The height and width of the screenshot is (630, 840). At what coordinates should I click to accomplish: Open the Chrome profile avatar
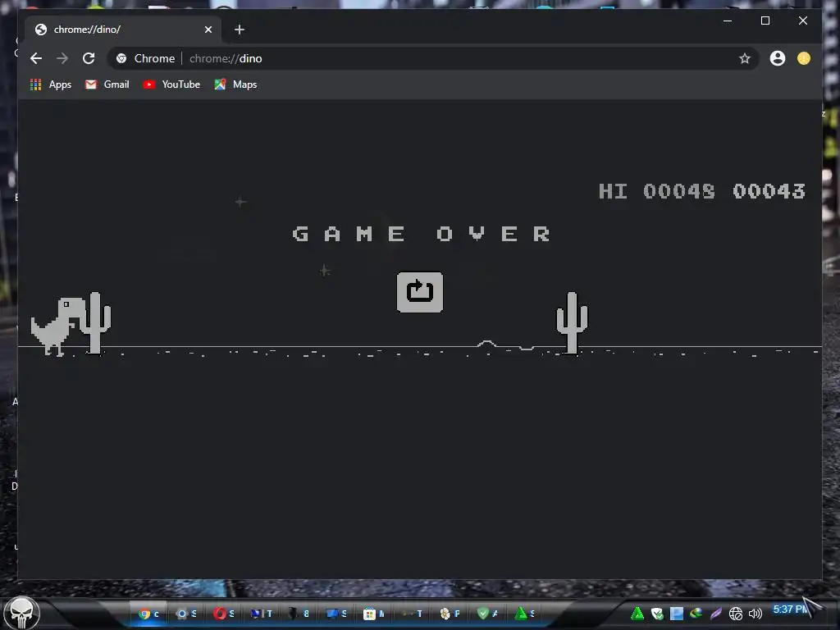(x=778, y=58)
